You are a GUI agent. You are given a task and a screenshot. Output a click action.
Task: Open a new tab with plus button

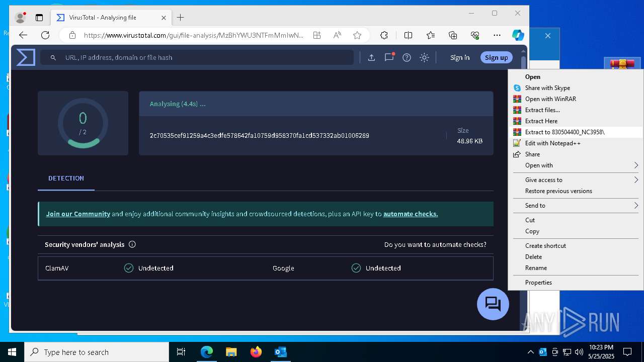[x=181, y=17]
